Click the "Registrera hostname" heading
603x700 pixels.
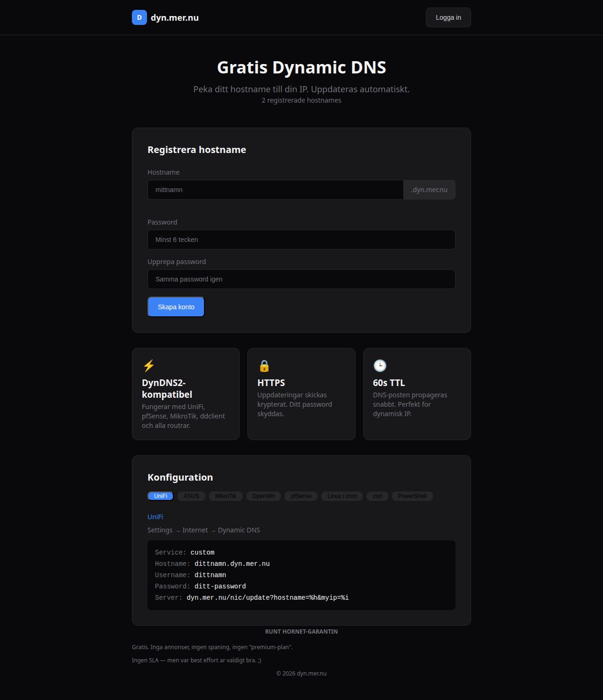click(x=197, y=150)
